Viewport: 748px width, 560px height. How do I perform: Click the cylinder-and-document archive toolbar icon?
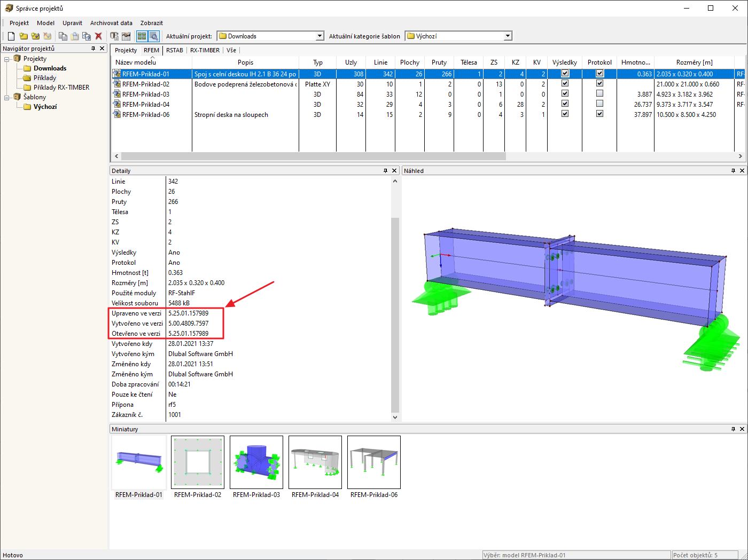(x=114, y=36)
